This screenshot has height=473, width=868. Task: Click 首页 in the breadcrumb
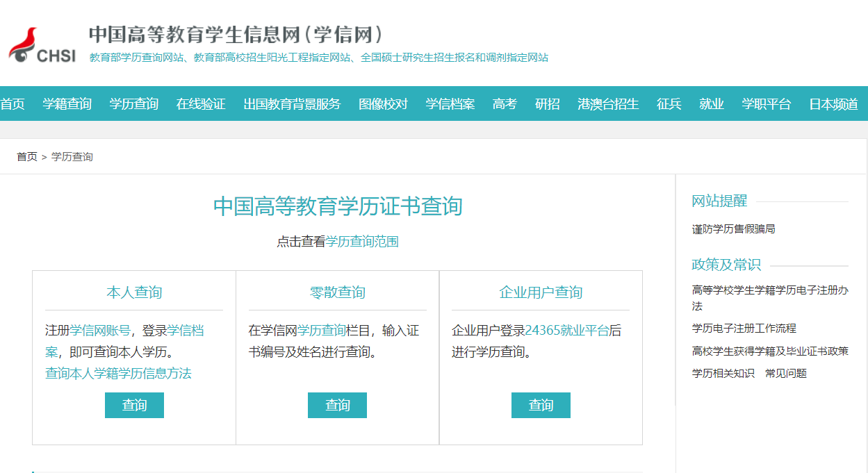pos(26,157)
